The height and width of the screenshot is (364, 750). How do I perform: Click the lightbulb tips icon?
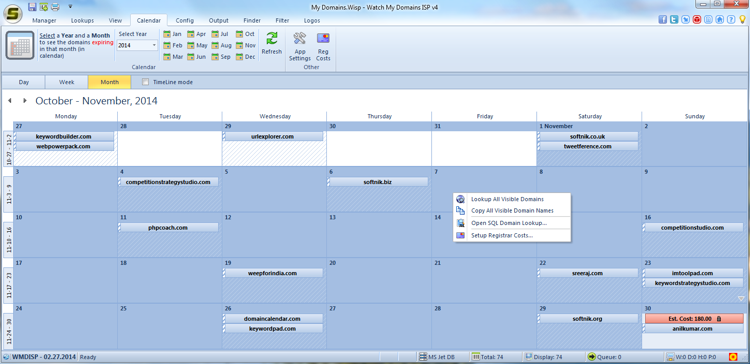[742, 20]
